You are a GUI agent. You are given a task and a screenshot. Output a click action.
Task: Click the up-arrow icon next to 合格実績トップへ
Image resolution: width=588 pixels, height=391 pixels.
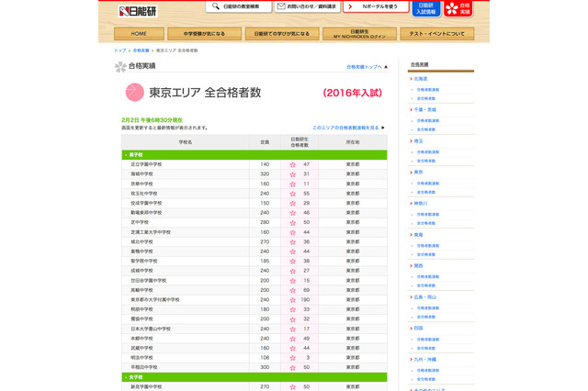coord(386,67)
